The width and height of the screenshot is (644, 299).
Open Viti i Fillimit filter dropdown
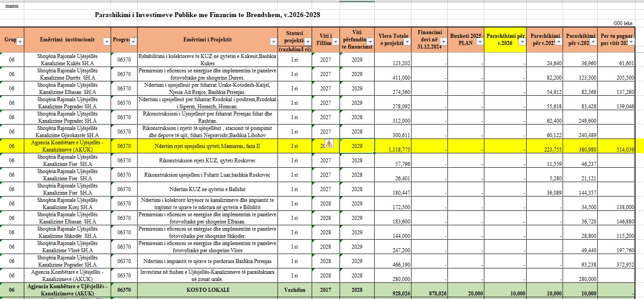[x=335, y=41]
